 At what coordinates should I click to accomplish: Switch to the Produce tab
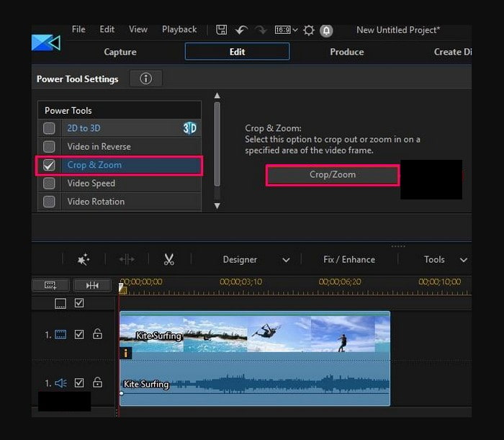tap(346, 52)
